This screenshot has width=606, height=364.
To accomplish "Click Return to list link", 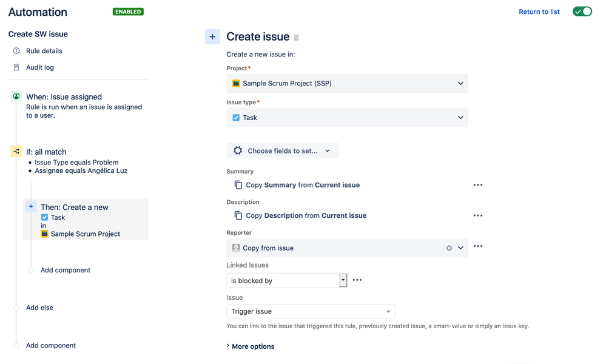I will (539, 12).
